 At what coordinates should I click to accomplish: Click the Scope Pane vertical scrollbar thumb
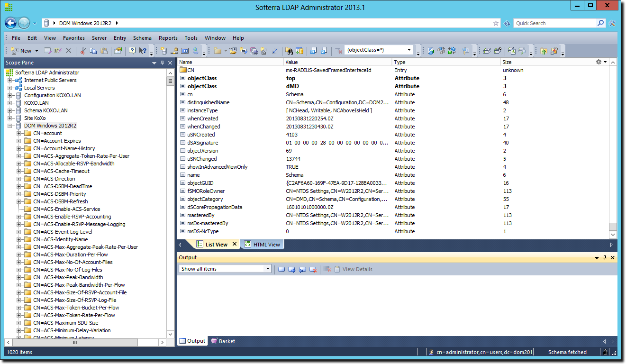pos(170,82)
